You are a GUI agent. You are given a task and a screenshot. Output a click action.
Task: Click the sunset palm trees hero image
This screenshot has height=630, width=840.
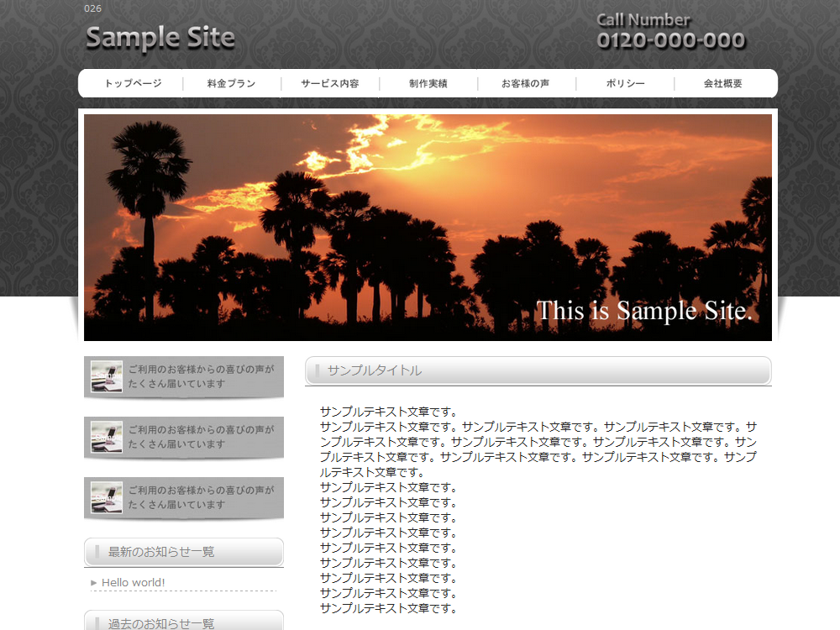point(428,227)
